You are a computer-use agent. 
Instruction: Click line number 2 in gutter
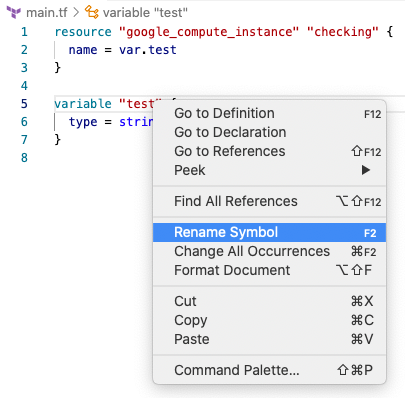point(24,50)
